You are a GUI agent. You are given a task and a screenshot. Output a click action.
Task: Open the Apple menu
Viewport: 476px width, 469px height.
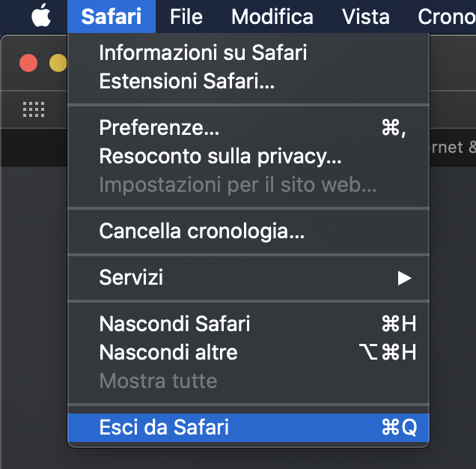pos(41,16)
